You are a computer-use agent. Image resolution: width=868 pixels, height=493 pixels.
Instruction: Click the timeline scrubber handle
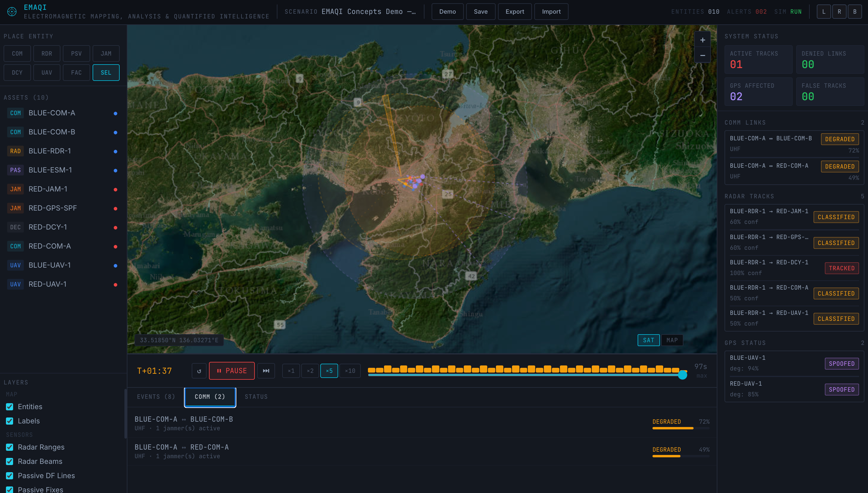pyautogui.click(x=682, y=375)
